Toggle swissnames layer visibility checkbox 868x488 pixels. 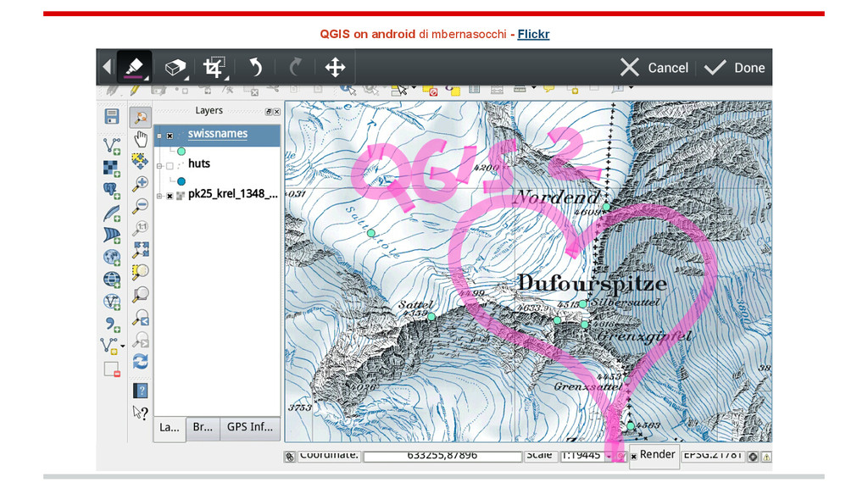click(x=170, y=136)
